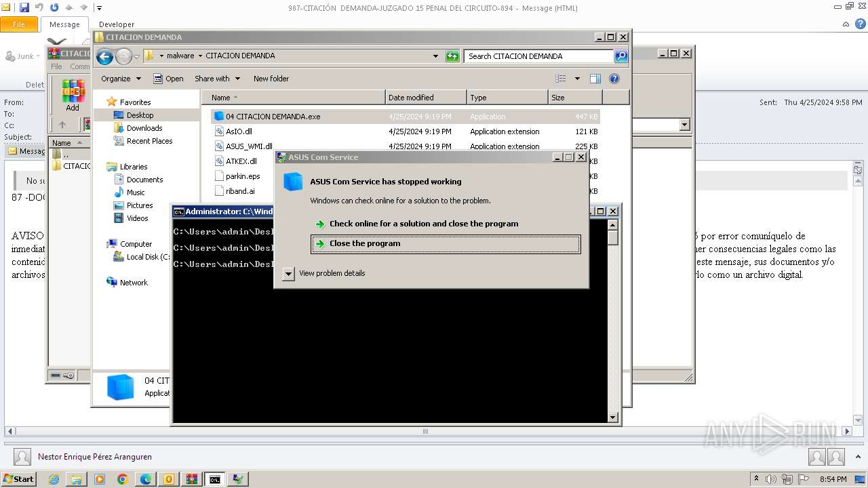Screen dimensions: 868x488
Task: Click the Junk button in Outlook
Action: pyautogui.click(x=24, y=56)
